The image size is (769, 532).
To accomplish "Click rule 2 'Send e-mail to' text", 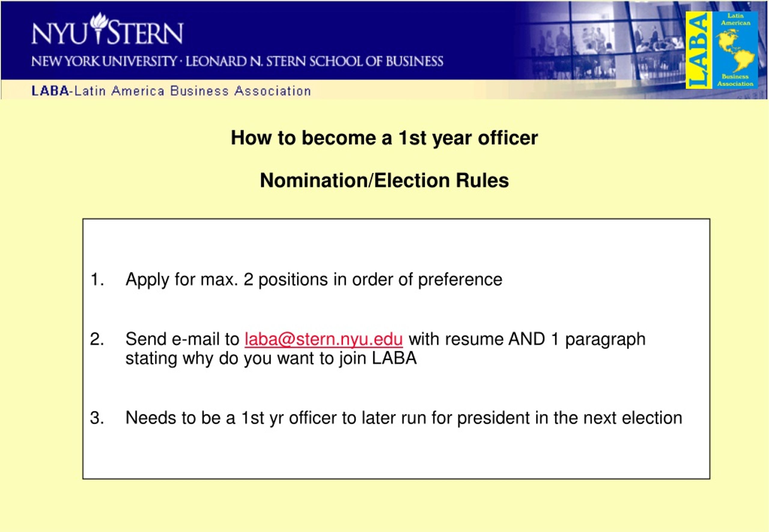I will (182, 339).
